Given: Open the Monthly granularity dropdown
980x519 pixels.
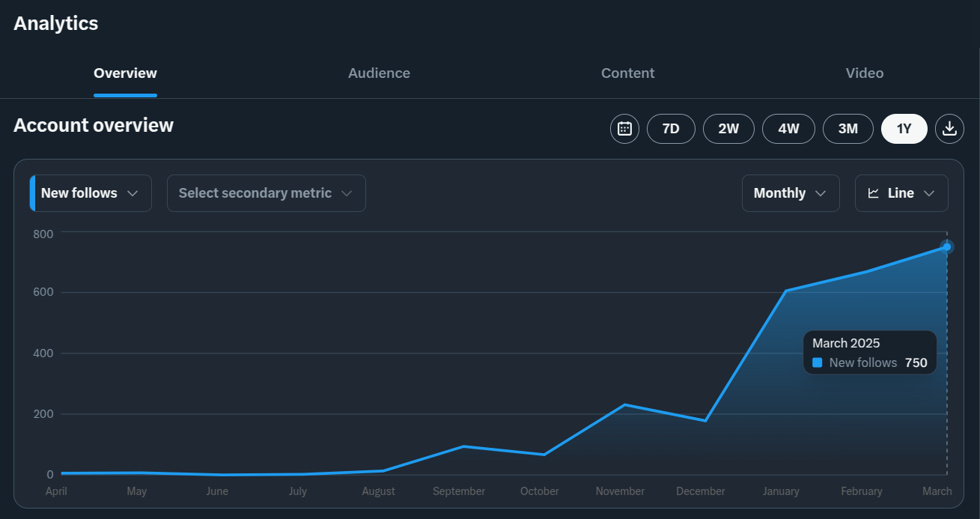Looking at the screenshot, I should tap(790, 193).
